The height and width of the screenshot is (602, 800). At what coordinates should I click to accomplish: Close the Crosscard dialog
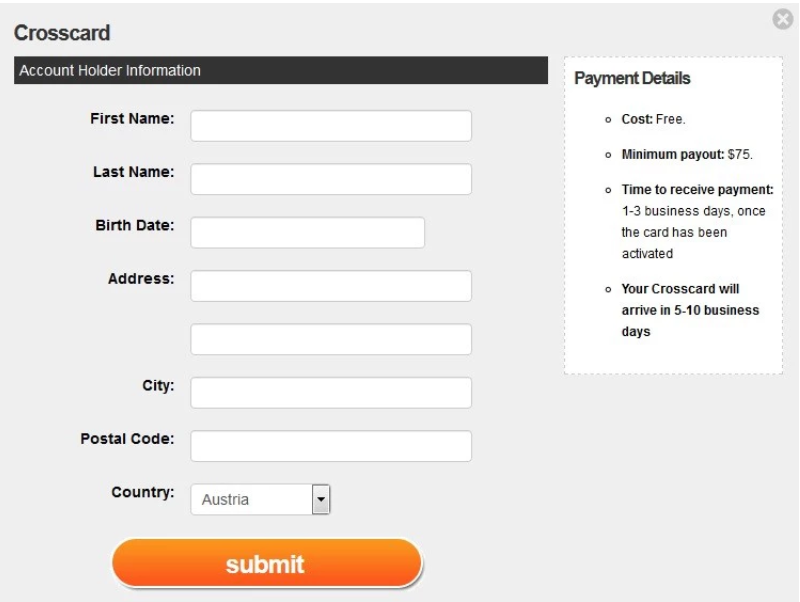(x=785, y=19)
